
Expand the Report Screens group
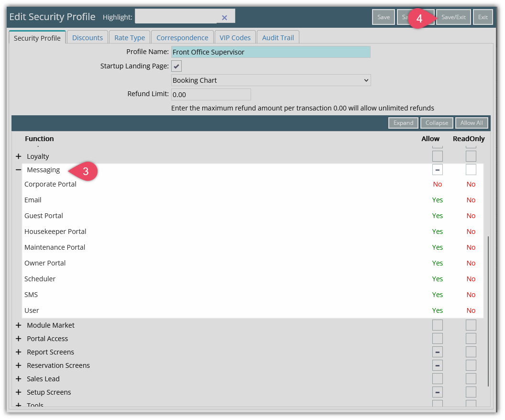click(x=18, y=353)
